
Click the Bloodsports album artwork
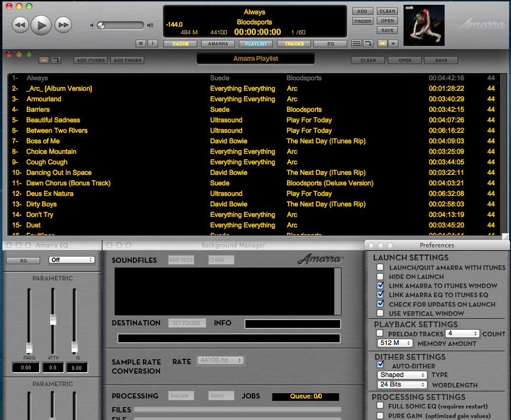(x=424, y=25)
